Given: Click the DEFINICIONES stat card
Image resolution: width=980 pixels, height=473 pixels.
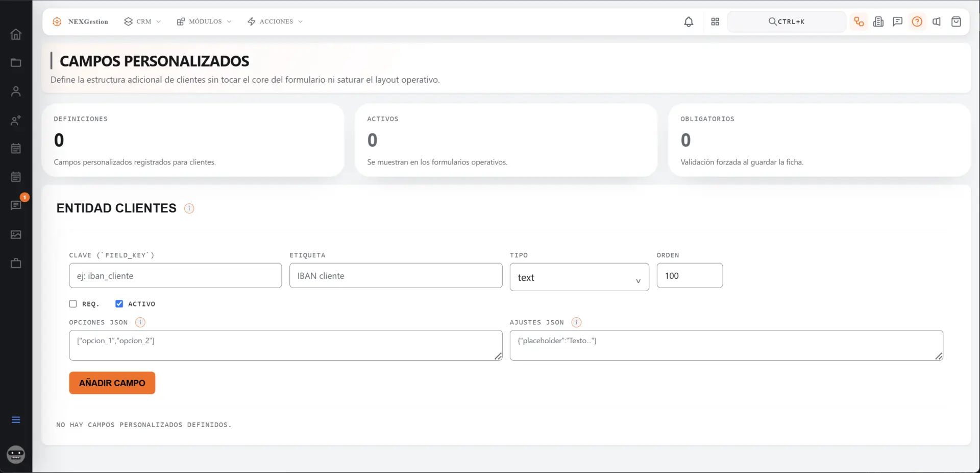Looking at the screenshot, I should 193,140.
